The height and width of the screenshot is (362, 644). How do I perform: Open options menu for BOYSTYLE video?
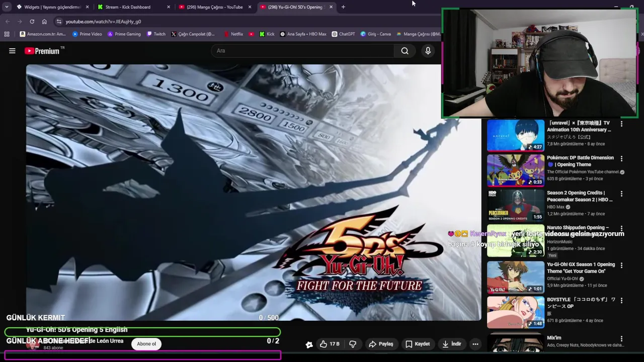click(x=621, y=300)
